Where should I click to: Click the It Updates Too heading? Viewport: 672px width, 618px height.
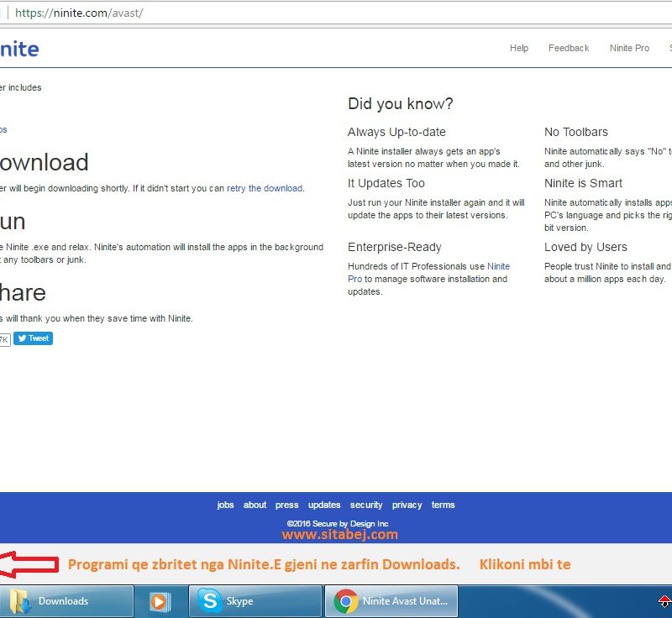[386, 183]
